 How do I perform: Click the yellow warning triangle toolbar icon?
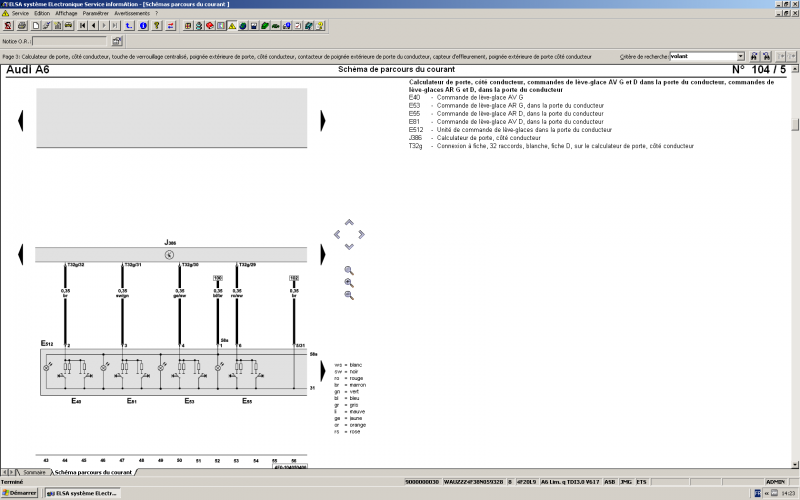pyautogui.click(x=232, y=26)
